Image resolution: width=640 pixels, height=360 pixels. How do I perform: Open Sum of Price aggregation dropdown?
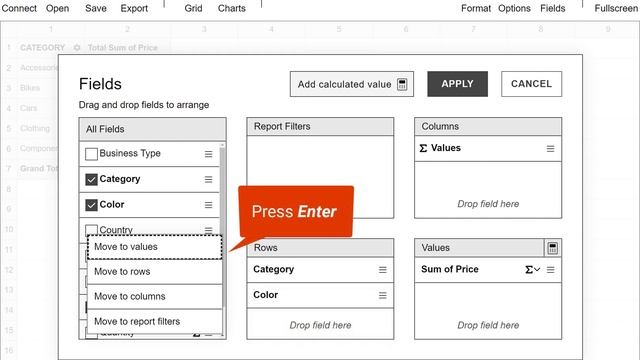click(533, 270)
